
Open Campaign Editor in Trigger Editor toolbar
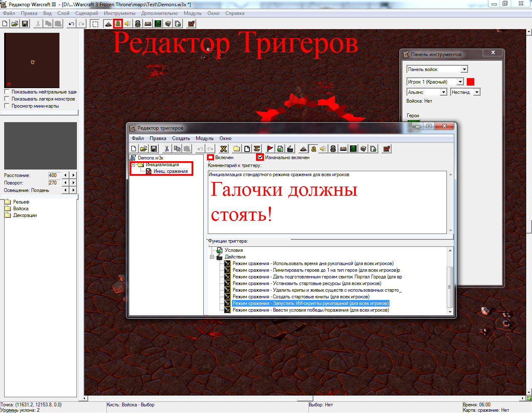tap(343, 149)
